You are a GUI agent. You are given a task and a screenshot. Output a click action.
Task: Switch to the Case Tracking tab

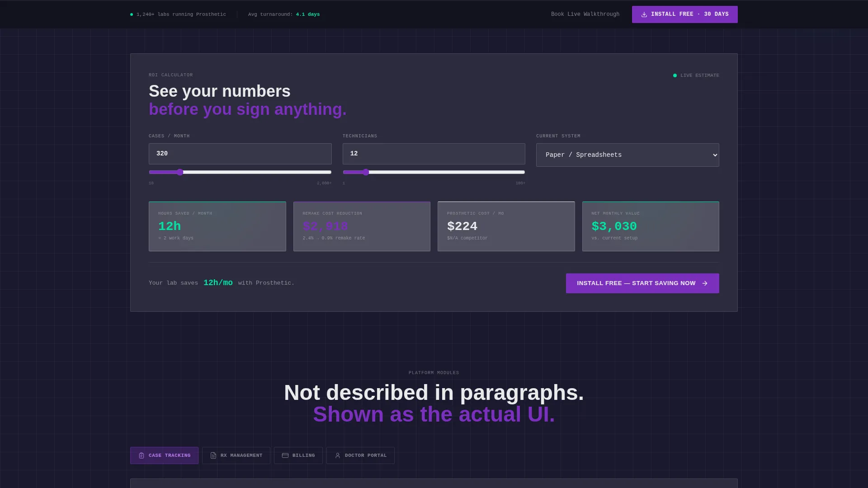[x=164, y=455]
